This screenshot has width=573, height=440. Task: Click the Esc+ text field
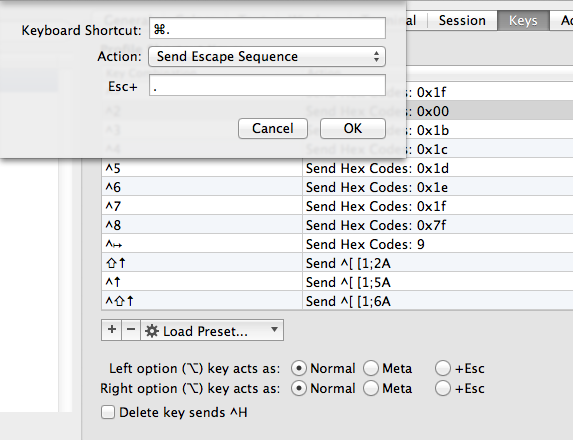pos(267,86)
